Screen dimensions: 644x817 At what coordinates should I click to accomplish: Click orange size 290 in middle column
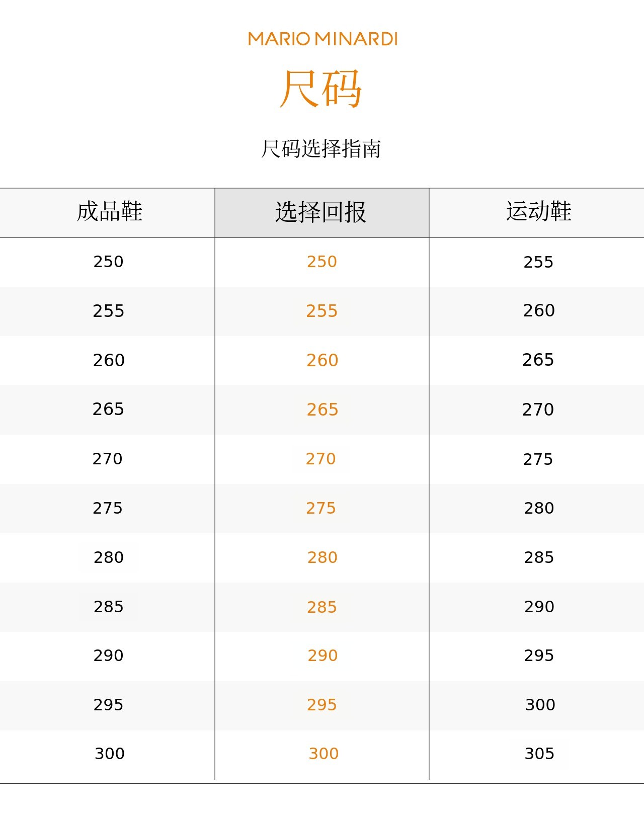[x=323, y=656]
